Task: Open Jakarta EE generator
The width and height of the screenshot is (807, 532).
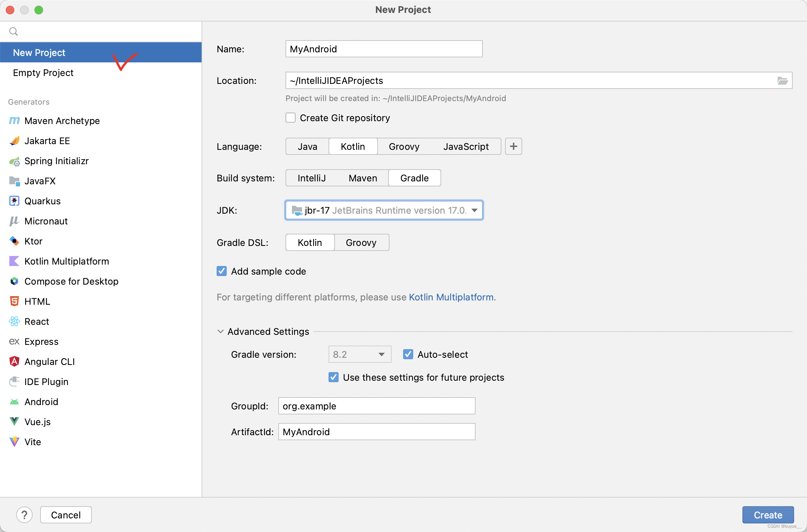Action: [x=101, y=141]
